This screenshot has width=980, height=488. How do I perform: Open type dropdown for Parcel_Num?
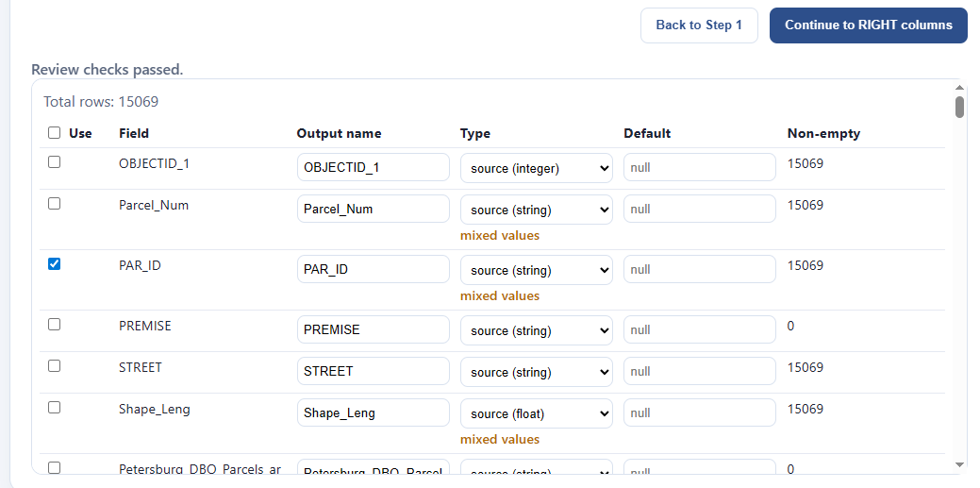(537, 210)
